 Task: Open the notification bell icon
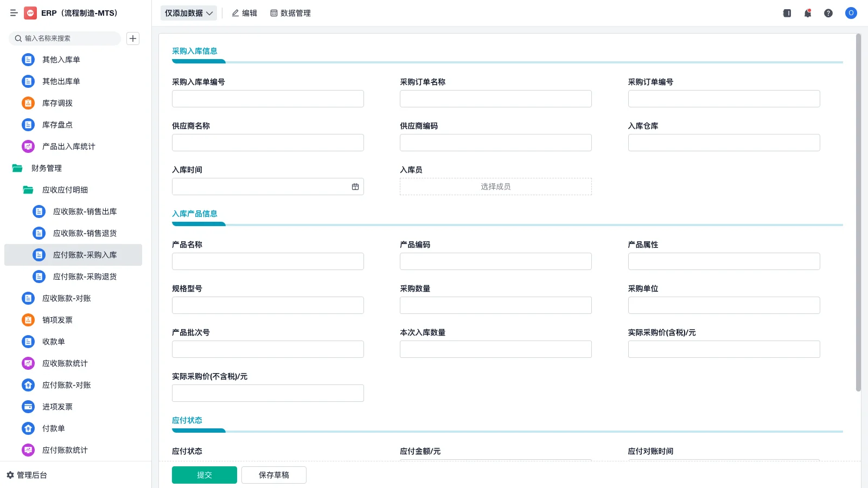click(x=808, y=13)
